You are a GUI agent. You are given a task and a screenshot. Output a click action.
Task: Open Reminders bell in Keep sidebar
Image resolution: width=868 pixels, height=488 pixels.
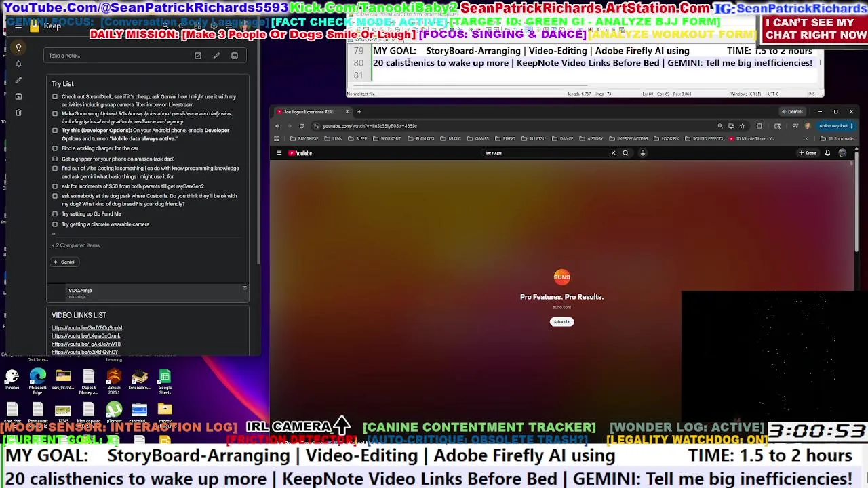[19, 64]
